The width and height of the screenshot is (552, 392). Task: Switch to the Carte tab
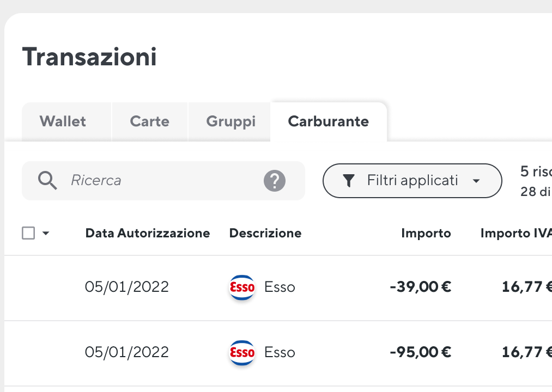pos(150,121)
